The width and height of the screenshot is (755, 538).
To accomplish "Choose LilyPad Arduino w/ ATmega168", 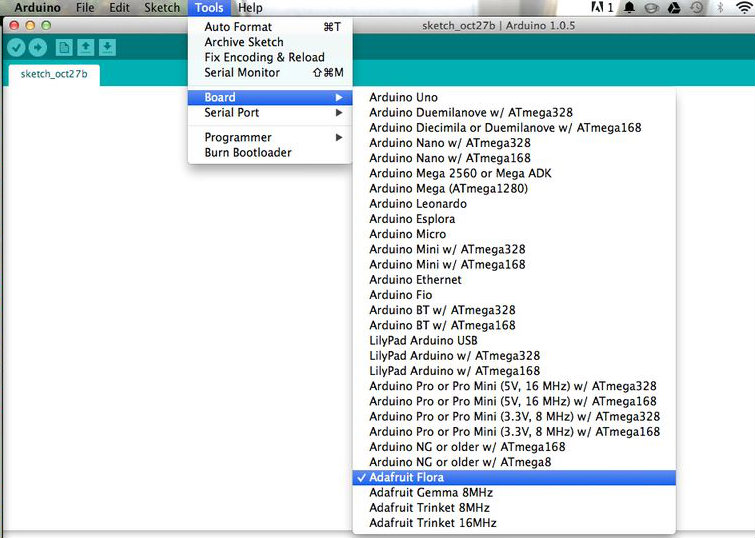I will [x=514, y=371].
